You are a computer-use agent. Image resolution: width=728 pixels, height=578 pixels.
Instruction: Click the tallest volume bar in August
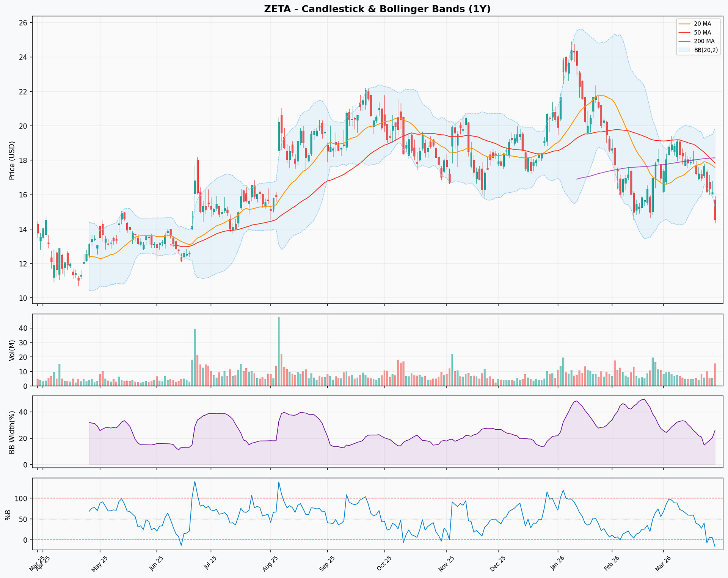(279, 352)
